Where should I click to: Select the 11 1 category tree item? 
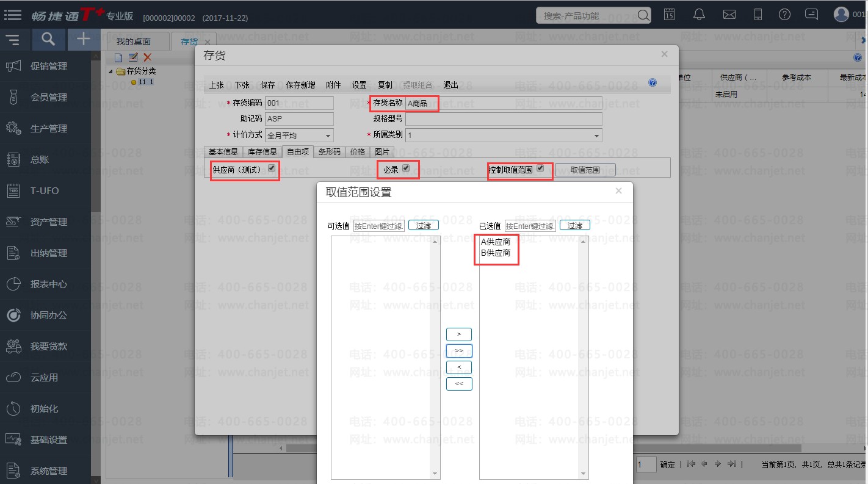tap(146, 82)
